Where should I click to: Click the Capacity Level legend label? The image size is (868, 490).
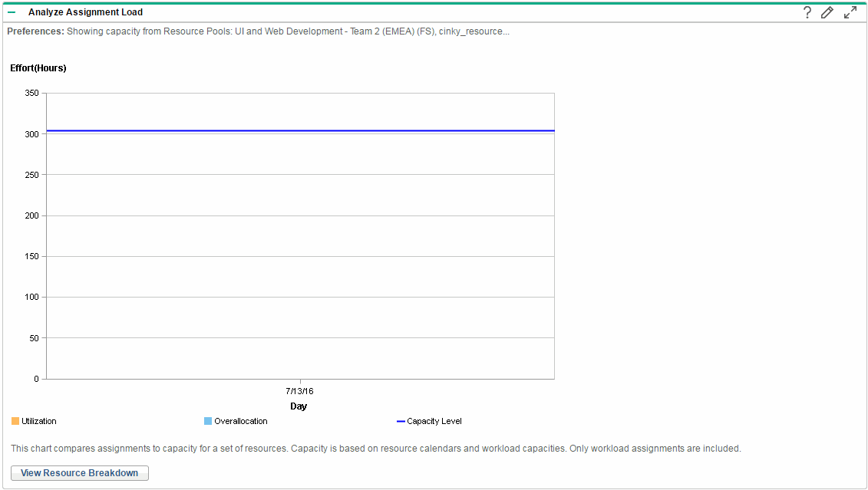pyautogui.click(x=434, y=421)
